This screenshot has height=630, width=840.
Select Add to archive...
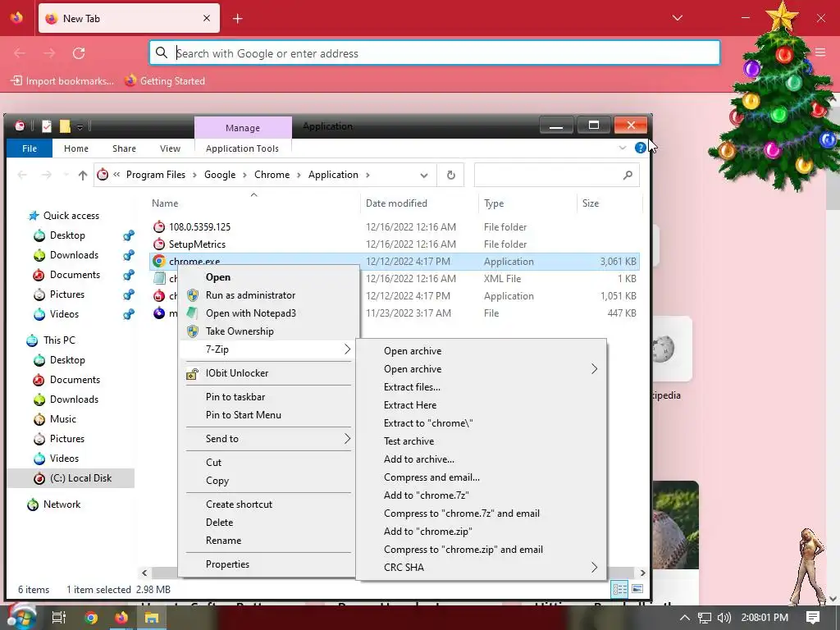pyautogui.click(x=419, y=459)
